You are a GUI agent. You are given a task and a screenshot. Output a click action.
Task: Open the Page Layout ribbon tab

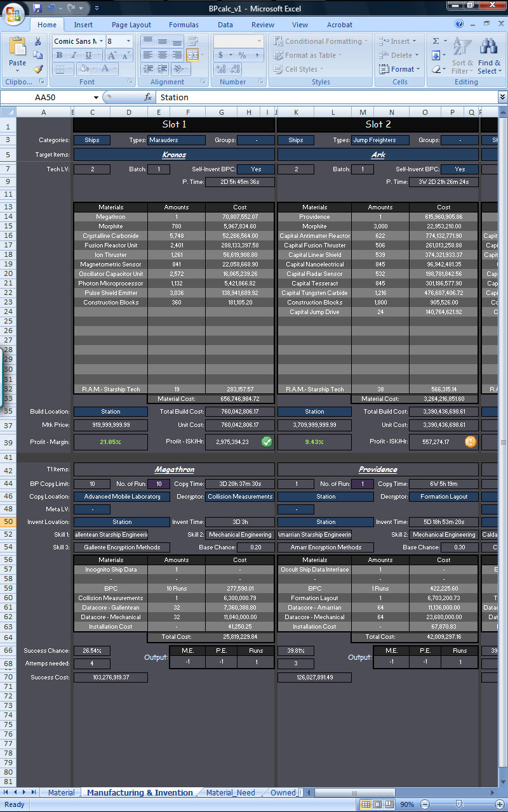tap(131, 25)
